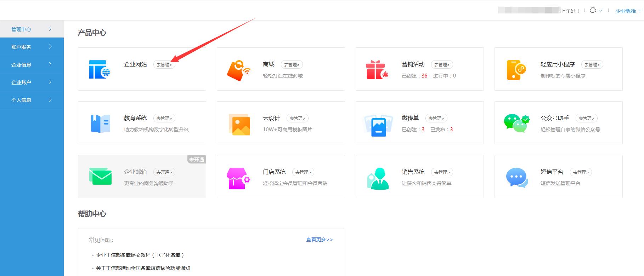Click the 教育系统 book icon
644x276 pixels.
101,124
